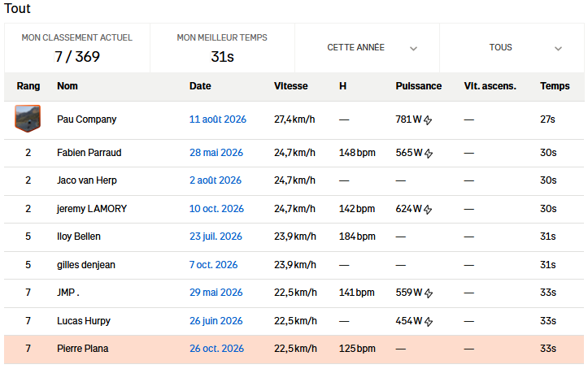
Task: Select the name gilles denjean
Action: (86, 265)
